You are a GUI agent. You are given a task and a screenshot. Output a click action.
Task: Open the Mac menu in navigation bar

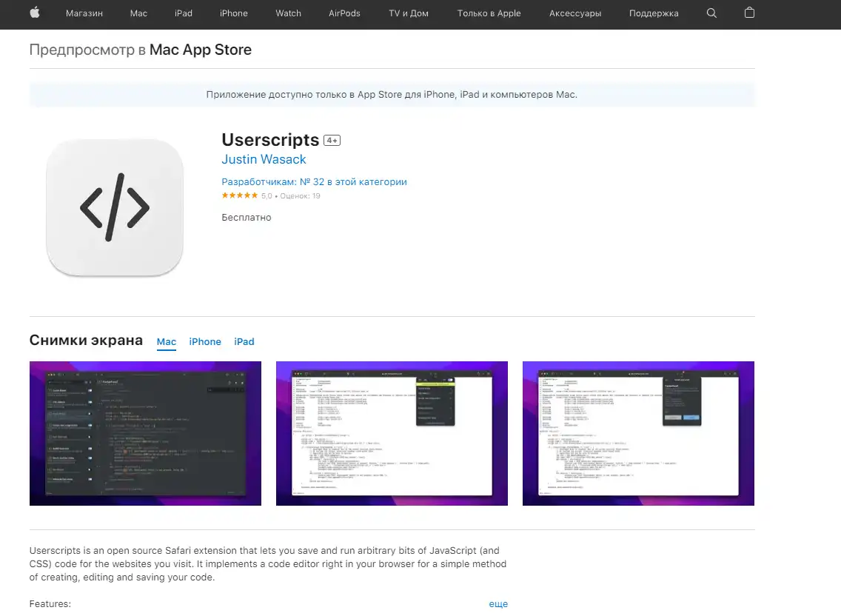138,13
